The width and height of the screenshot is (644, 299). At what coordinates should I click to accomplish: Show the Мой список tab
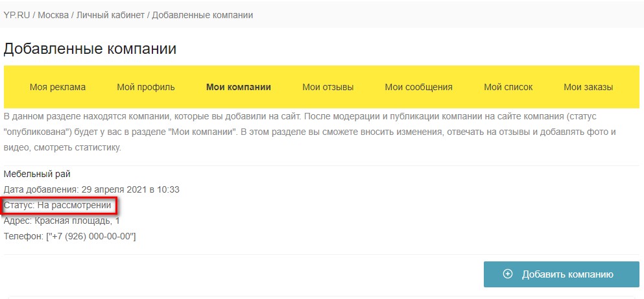pyautogui.click(x=508, y=87)
